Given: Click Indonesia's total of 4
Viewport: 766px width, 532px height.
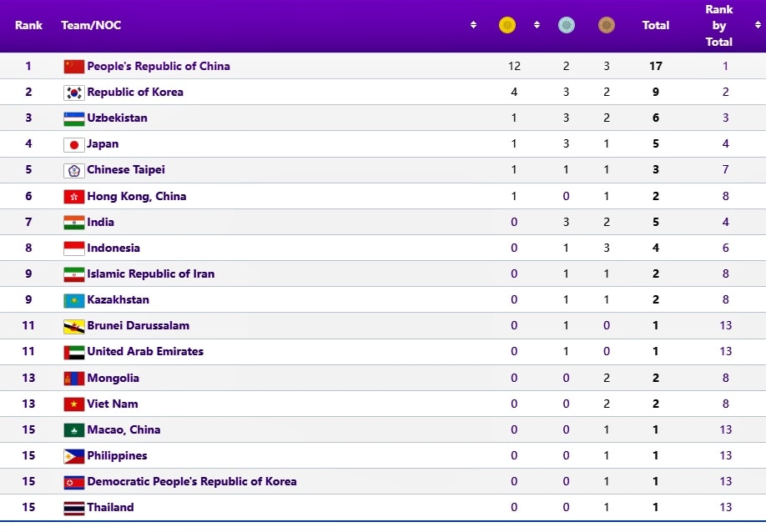Looking at the screenshot, I should 656,248.
